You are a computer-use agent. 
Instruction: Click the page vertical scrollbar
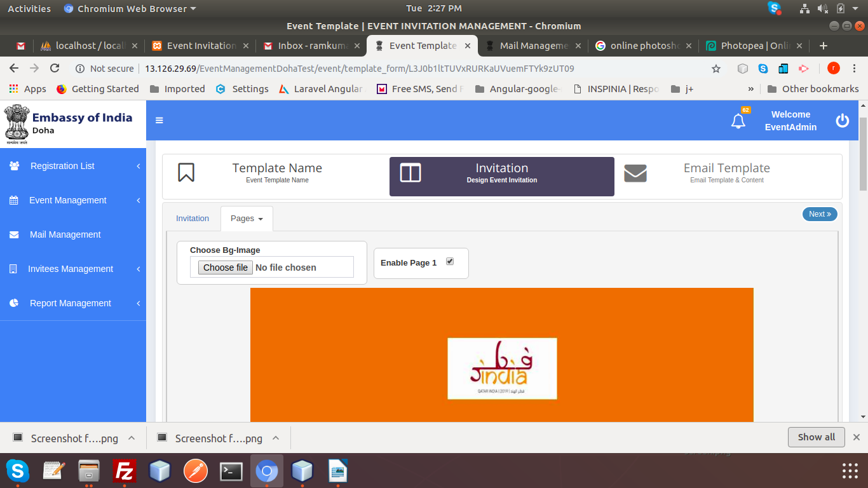[863, 154]
